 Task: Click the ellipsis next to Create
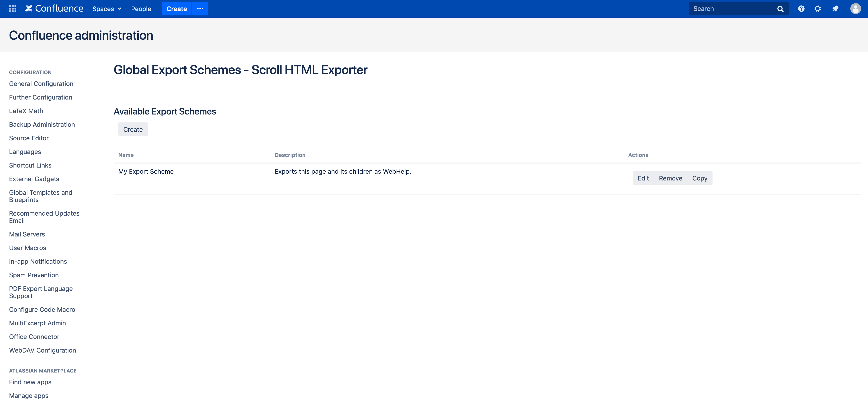[x=200, y=9]
